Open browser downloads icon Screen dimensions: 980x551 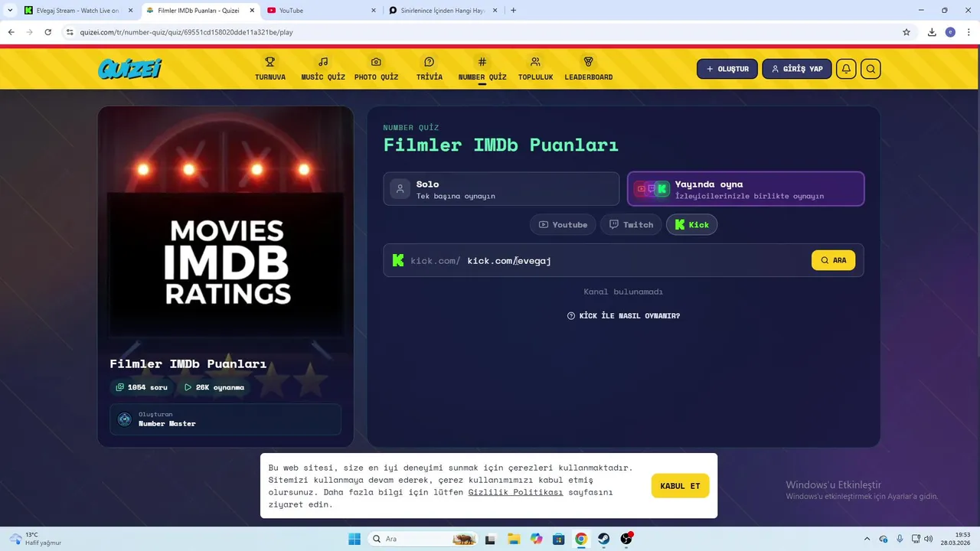point(932,32)
